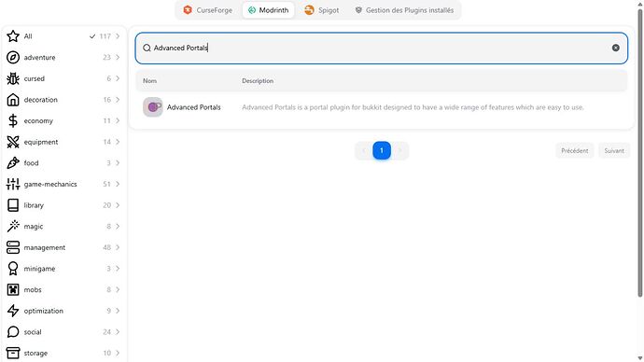This screenshot has height=362, width=644.
Task: Select the magic category label
Action: [34, 227]
